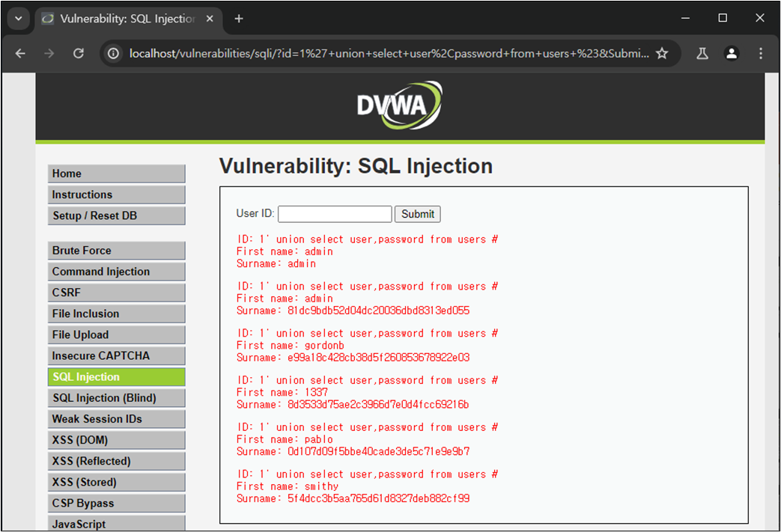This screenshot has height=532, width=781.
Task: Close the Vulnerability: SQL Injection tab
Action: pyautogui.click(x=210, y=19)
